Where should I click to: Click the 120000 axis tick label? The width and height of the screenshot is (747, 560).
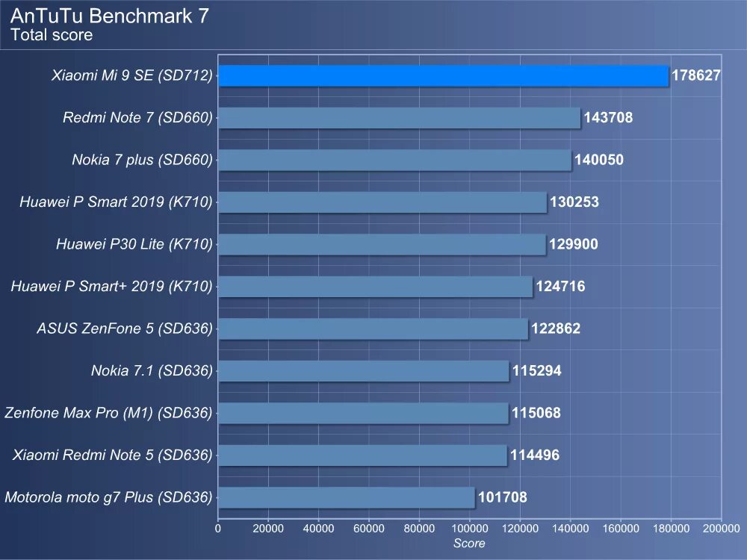(x=520, y=529)
